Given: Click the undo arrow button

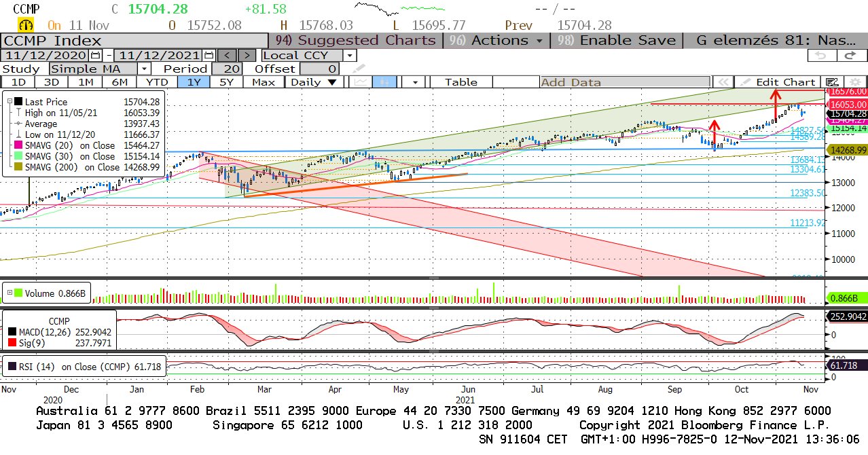Looking at the screenshot, I should pyautogui.click(x=822, y=55).
